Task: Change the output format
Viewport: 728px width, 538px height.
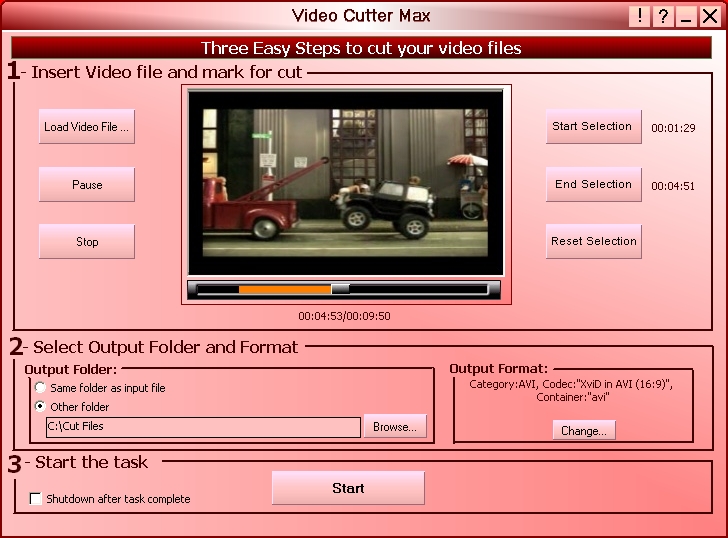Action: pos(584,430)
